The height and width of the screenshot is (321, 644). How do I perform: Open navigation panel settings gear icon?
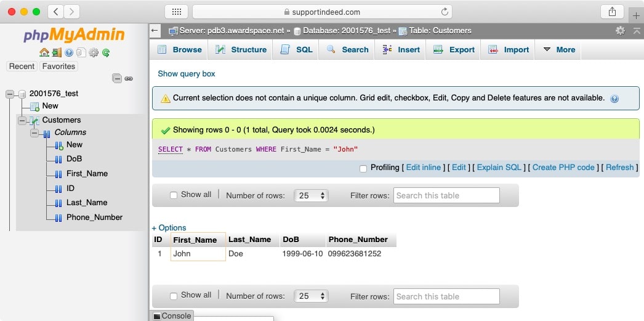(x=94, y=53)
